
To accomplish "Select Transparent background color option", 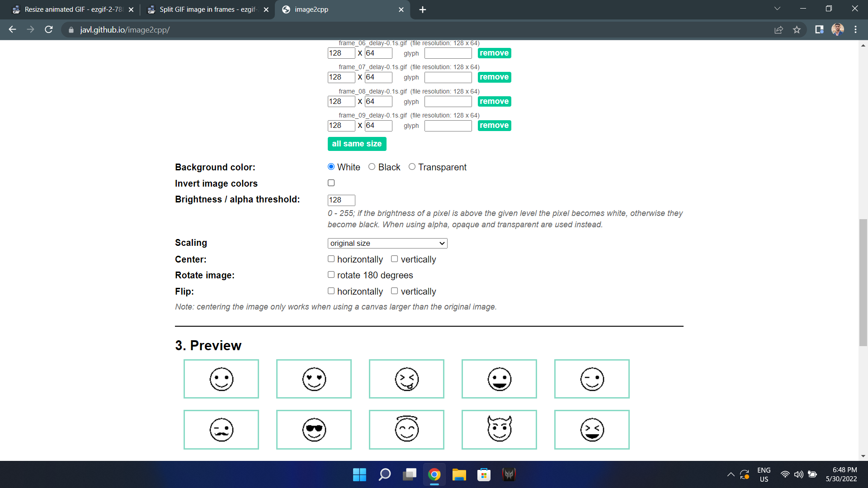I will tap(412, 167).
